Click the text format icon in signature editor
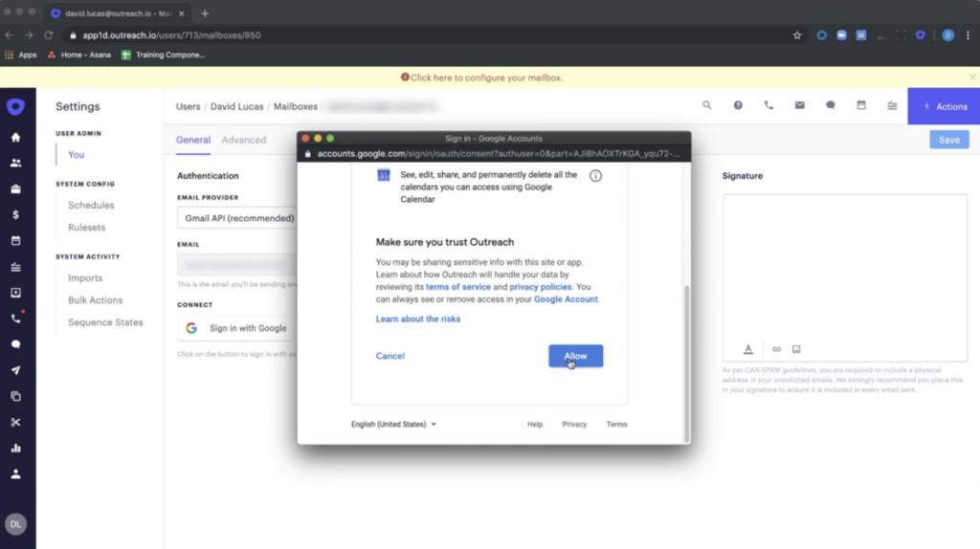 click(748, 349)
